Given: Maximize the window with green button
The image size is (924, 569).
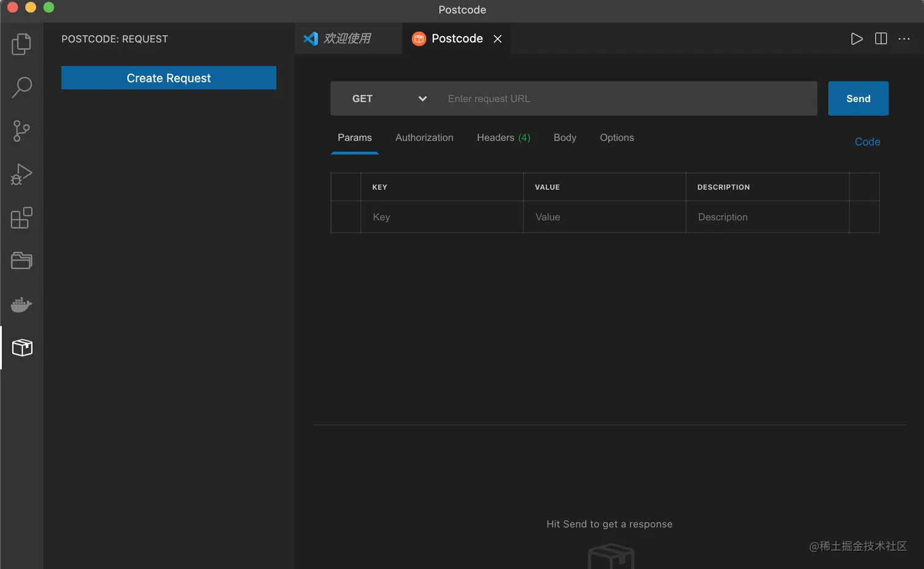Looking at the screenshot, I should (49, 7).
